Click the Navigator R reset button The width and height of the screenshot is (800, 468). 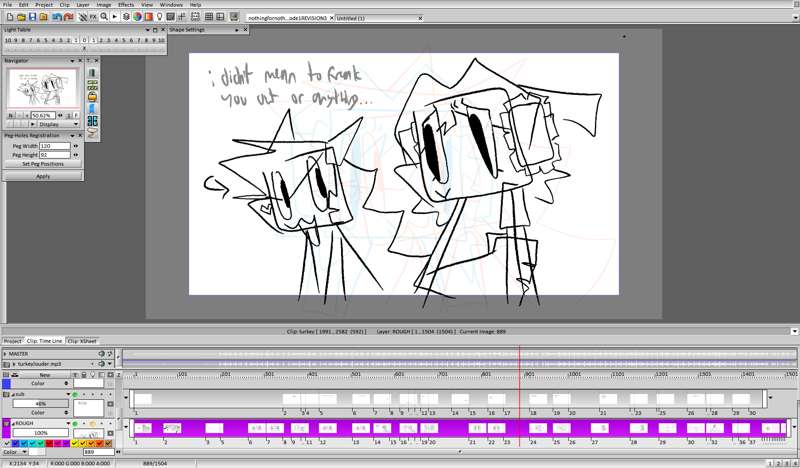(11, 116)
